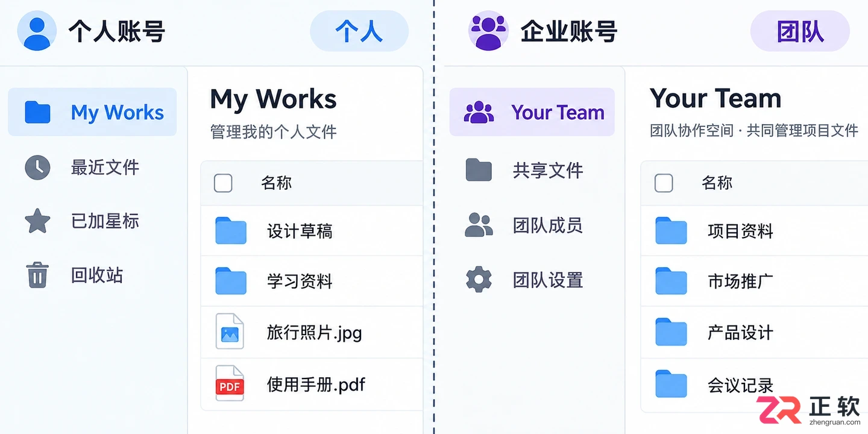Click the PDF file icon of 使用手册.pdf
The height and width of the screenshot is (434, 868).
230,383
